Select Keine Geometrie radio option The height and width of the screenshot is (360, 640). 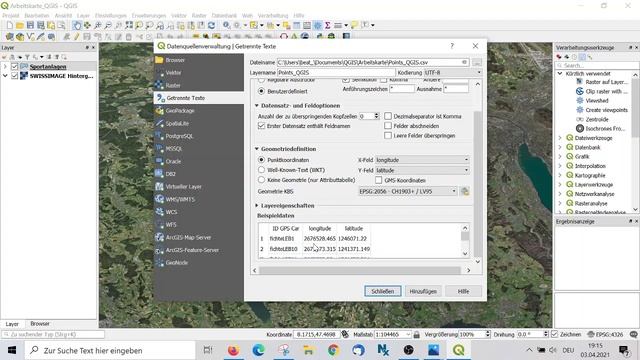tap(261, 180)
